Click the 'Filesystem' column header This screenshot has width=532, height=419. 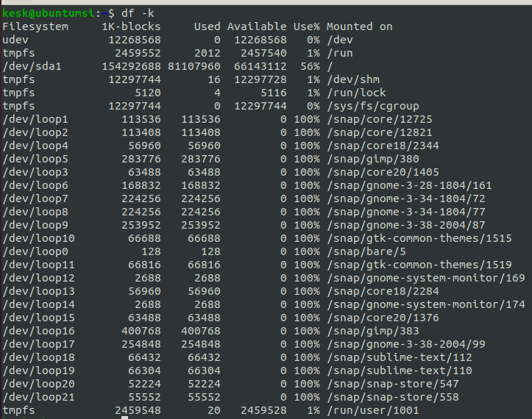(x=35, y=26)
